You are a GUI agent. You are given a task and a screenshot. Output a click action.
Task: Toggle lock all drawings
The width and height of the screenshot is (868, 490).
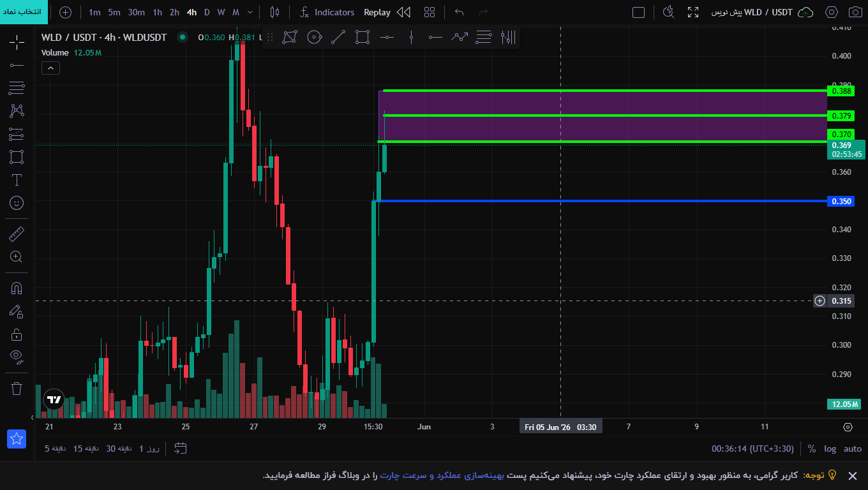(17, 334)
